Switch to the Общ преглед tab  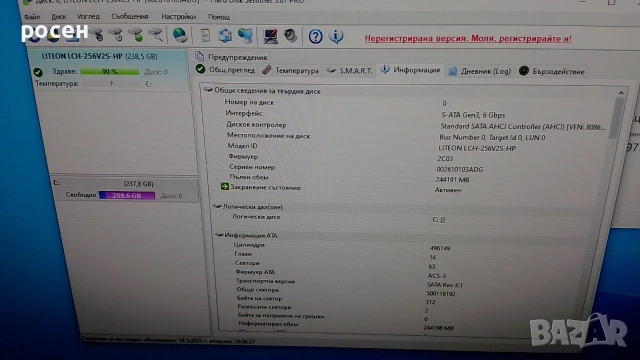click(x=226, y=70)
